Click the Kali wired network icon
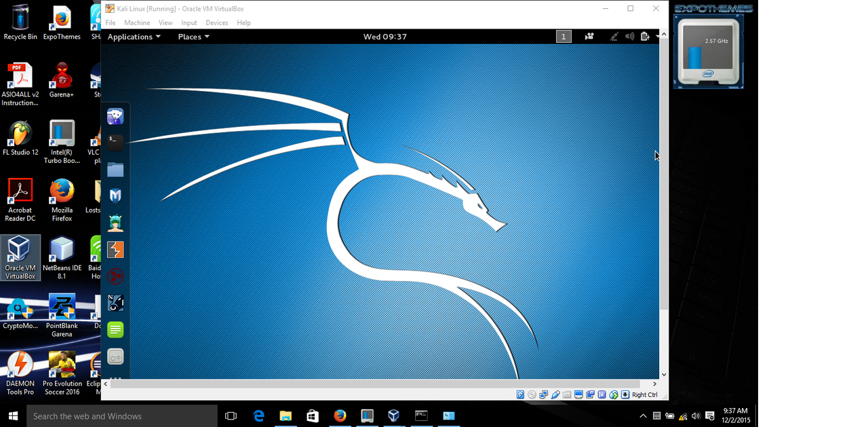The width and height of the screenshot is (868, 427). (x=614, y=37)
